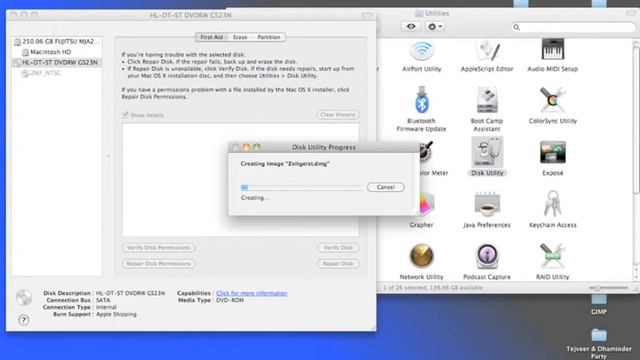Image resolution: width=640 pixels, height=360 pixels.
Task: Click Quick Look eye icon in Finder toolbar
Action: tap(411, 27)
